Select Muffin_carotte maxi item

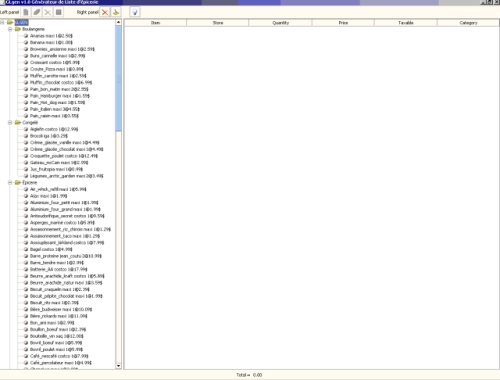(x=58, y=76)
